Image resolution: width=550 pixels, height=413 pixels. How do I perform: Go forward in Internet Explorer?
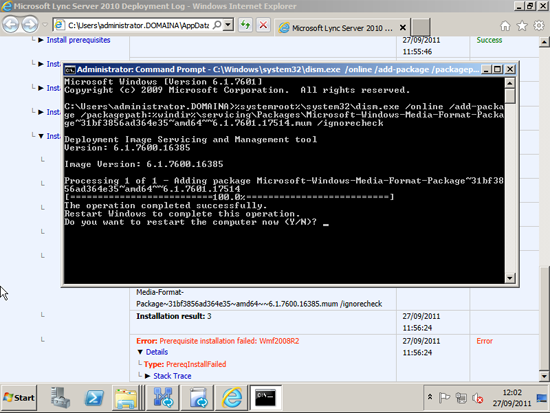tap(30, 25)
